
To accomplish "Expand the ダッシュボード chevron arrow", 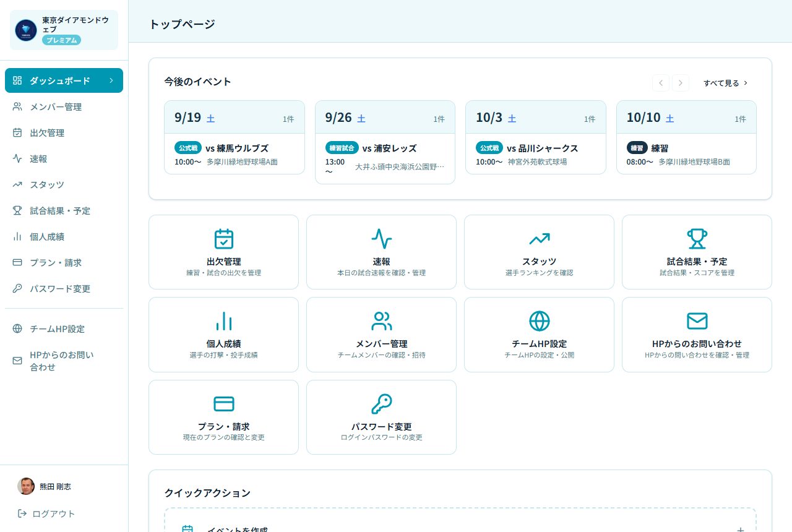I will 111,80.
